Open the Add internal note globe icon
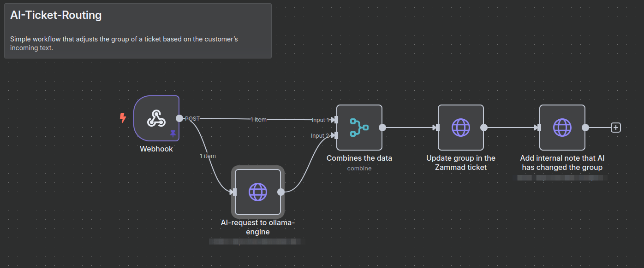The image size is (644, 268). click(562, 128)
